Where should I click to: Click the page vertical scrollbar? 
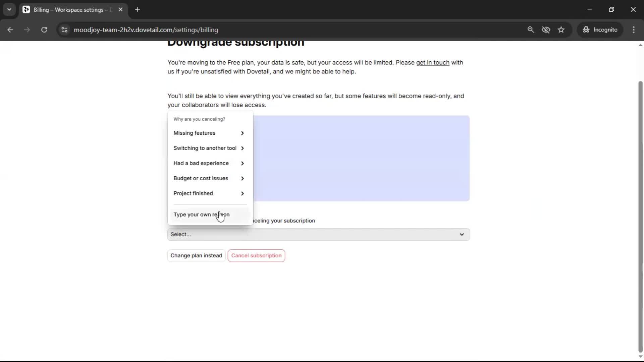point(640,215)
